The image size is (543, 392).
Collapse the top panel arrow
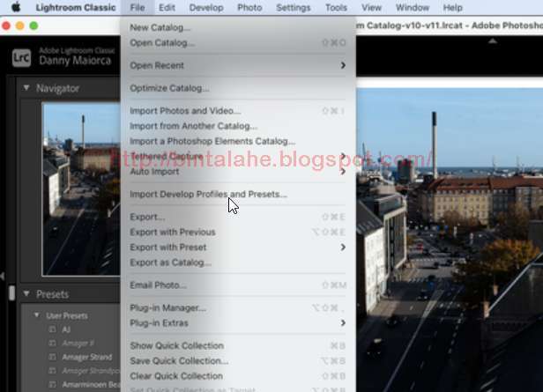pyautogui.click(x=493, y=41)
